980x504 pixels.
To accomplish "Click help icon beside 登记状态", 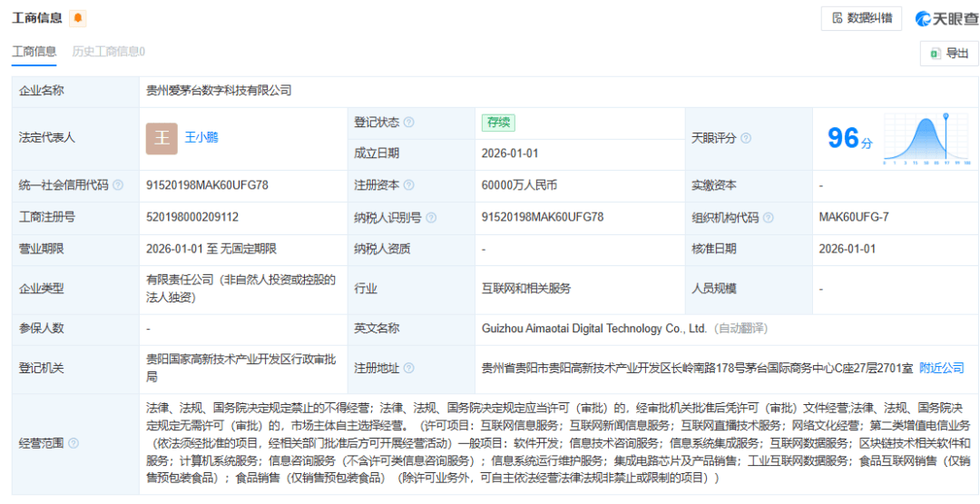I will [408, 123].
